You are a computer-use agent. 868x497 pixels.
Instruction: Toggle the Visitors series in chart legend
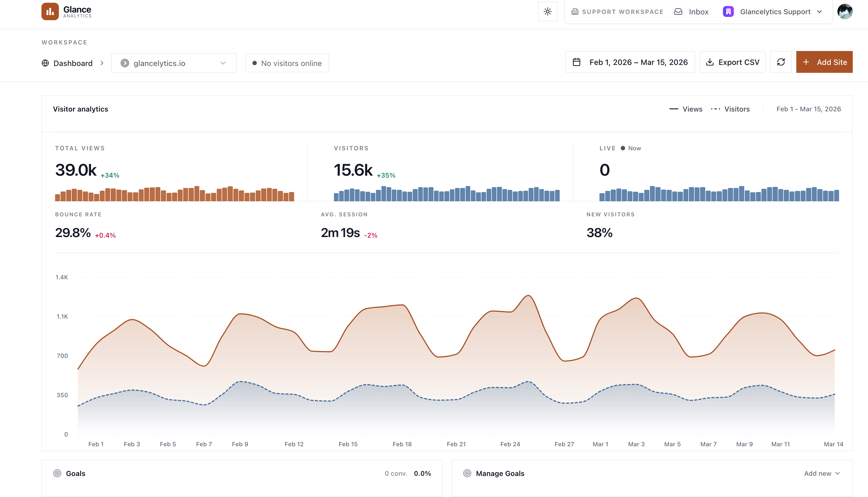pyautogui.click(x=731, y=109)
